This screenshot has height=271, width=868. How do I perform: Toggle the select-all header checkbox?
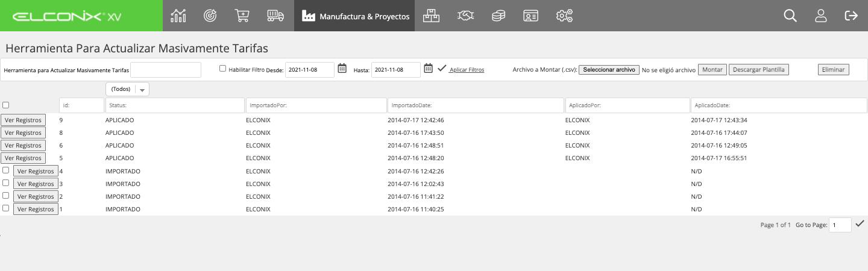5,105
